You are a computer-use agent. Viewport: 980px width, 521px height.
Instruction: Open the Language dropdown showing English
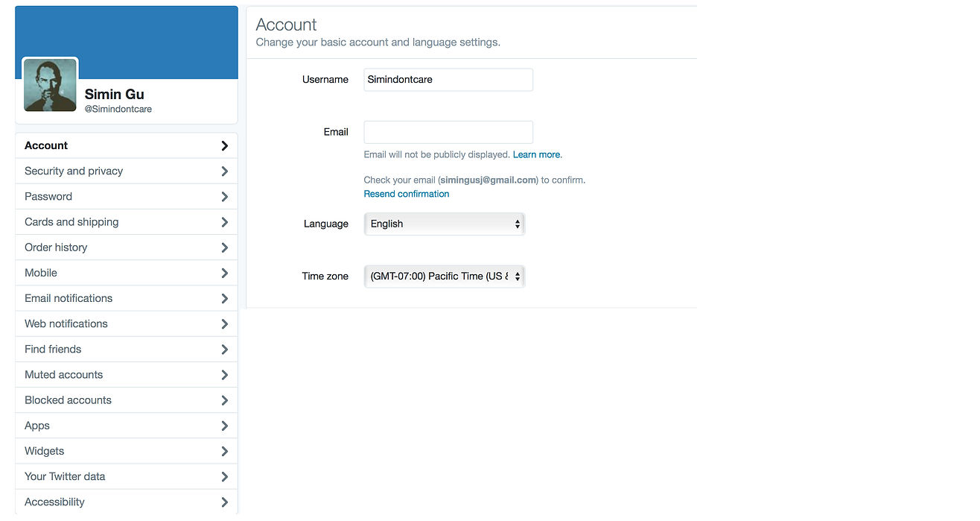[x=444, y=224]
